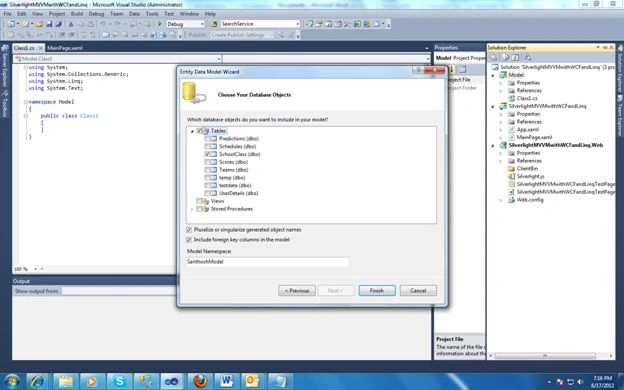Open the Team Explorer side tab
Screen dimensions: 624x390
point(620,115)
